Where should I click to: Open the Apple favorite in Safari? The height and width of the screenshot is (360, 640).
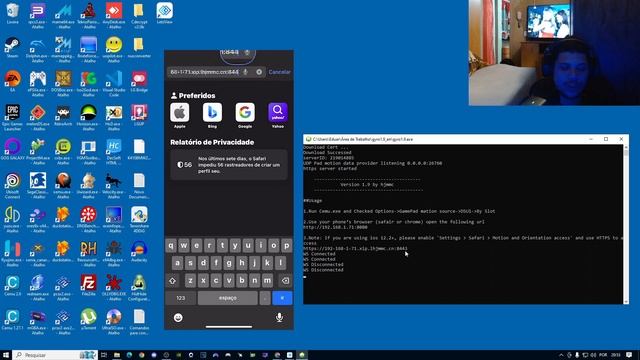click(180, 116)
